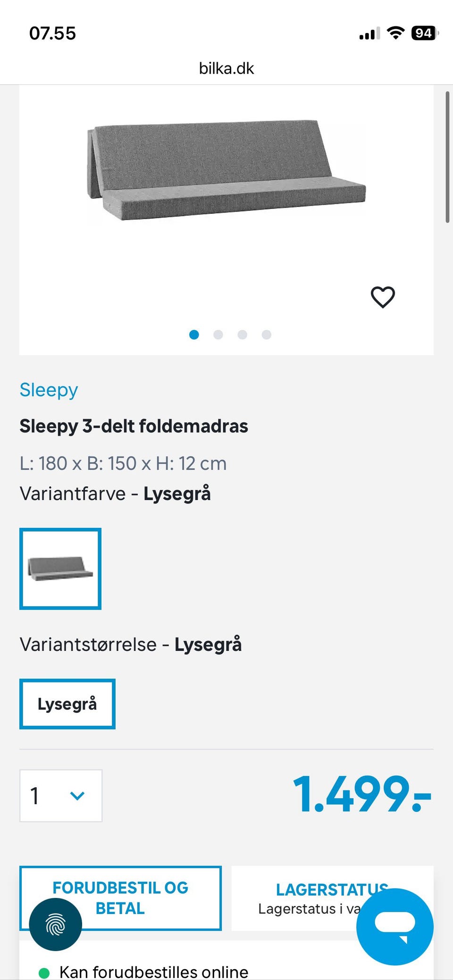Click the page scrollbar on the right
This screenshot has width=453, height=980.
click(447, 157)
